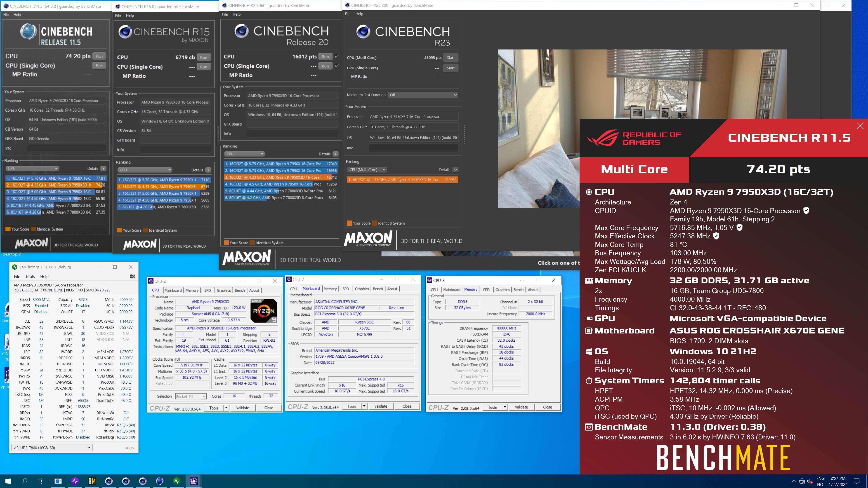Open the BenchMate BM icon in taskbar
Viewport: 868px width, 488px height.
(x=92, y=481)
